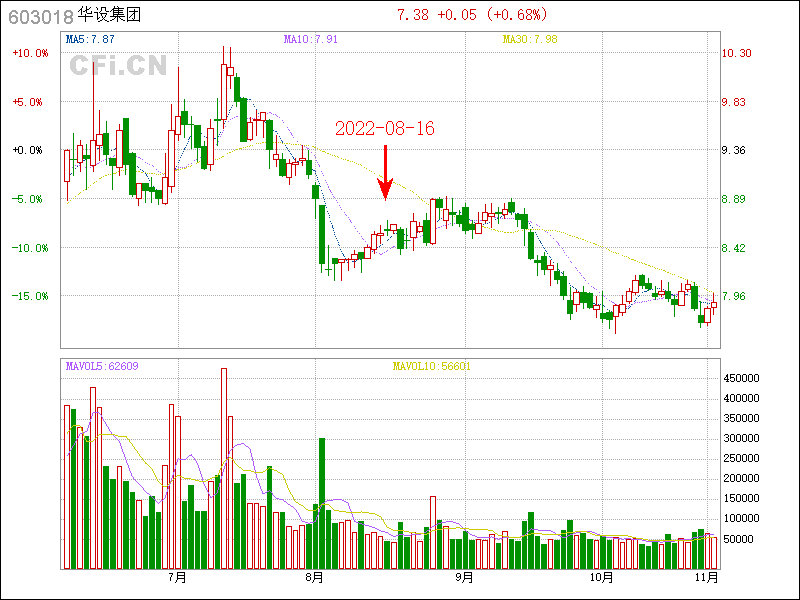
Task: Click the MAVOL5:62609 volume label
Action: point(101,366)
